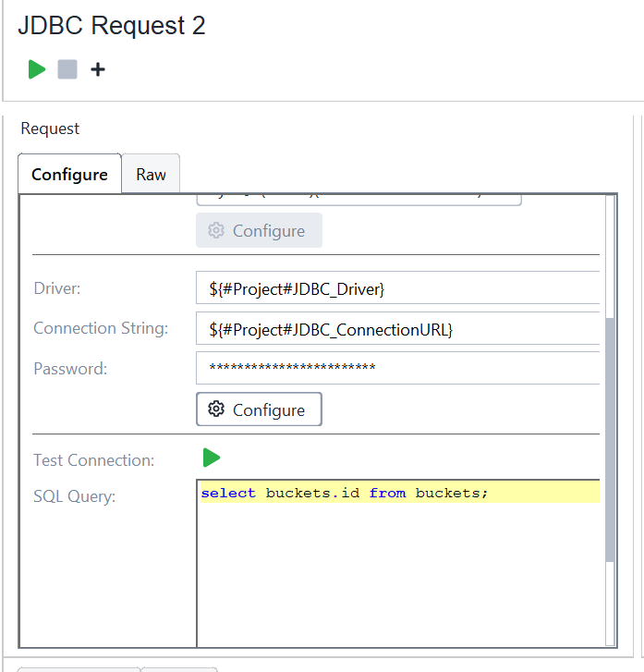Select the Configure tab
This screenshot has width=644, height=672.
pyautogui.click(x=69, y=174)
